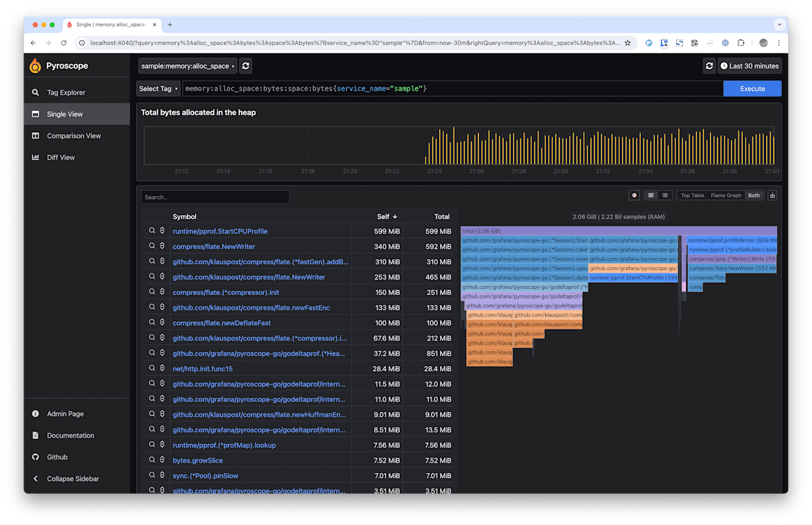Click the export data icon
812x525 pixels.
pyautogui.click(x=773, y=196)
